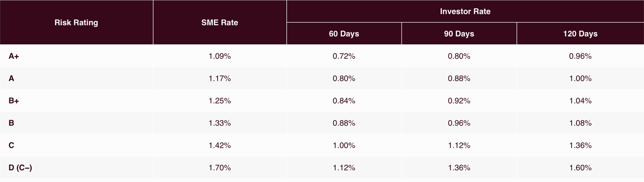The height and width of the screenshot is (182, 644).
Task: Select the 120 Days column header
Action: (x=580, y=34)
